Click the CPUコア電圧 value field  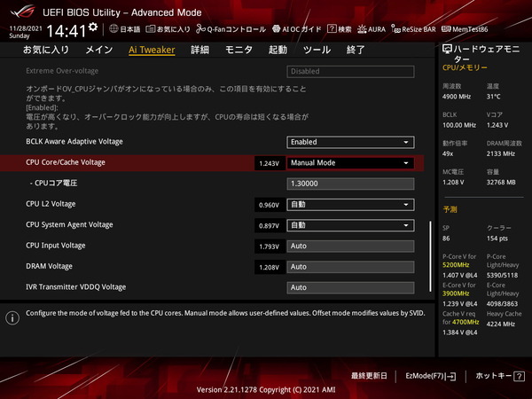[350, 184]
